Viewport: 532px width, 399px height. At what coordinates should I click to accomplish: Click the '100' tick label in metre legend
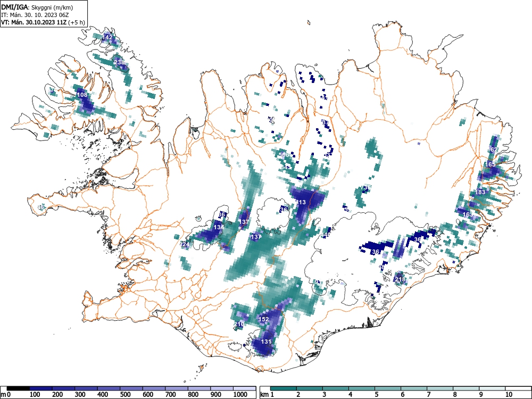coord(35,395)
